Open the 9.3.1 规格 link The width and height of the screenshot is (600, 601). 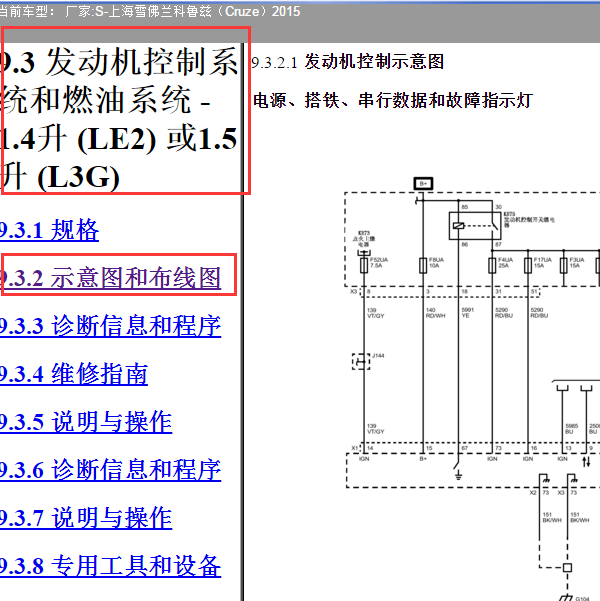(49, 230)
